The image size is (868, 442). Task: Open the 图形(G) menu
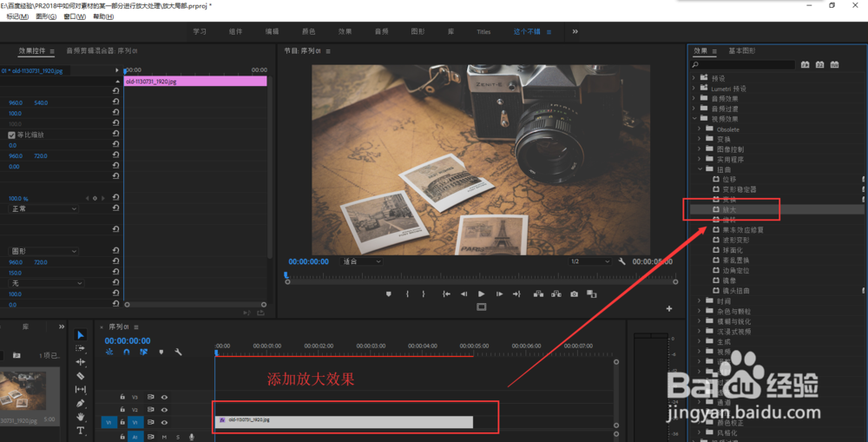pos(46,16)
